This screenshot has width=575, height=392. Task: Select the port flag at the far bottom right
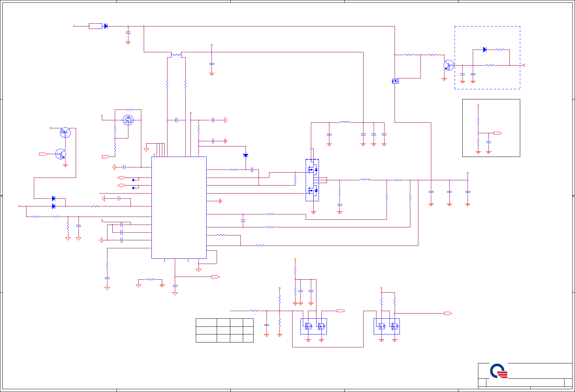click(x=448, y=314)
